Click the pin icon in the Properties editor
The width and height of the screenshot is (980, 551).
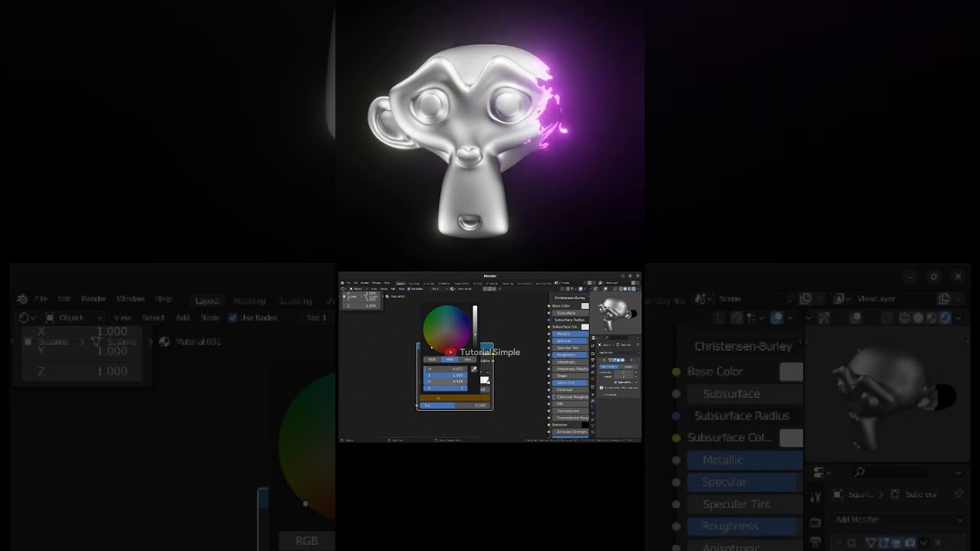click(x=636, y=344)
